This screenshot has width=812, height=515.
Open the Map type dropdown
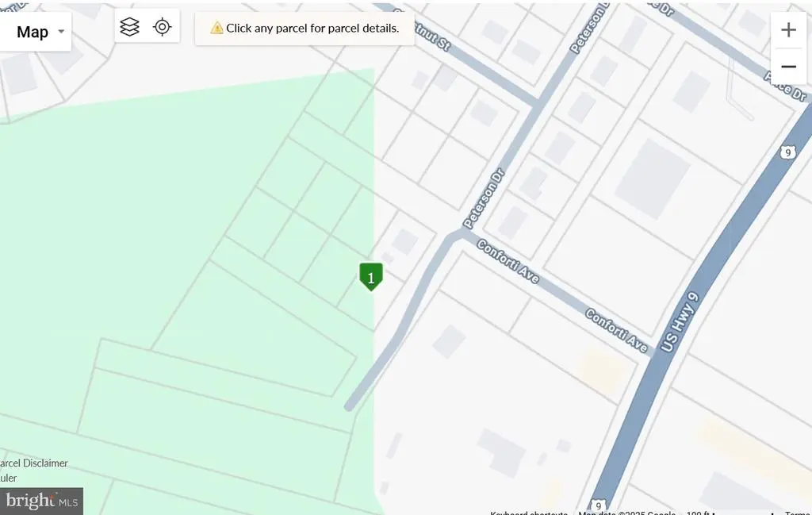tap(35, 32)
